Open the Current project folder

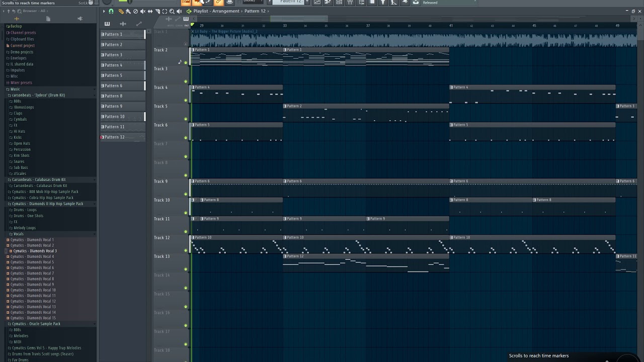(x=23, y=45)
